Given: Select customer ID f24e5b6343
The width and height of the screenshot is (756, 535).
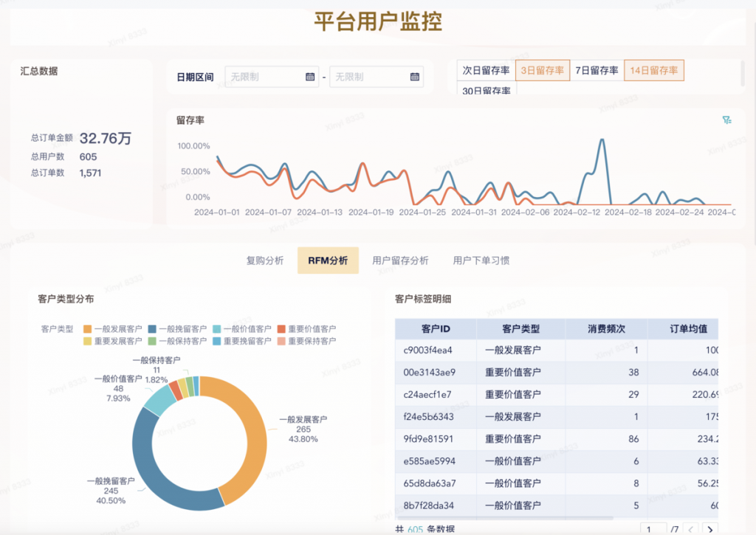Looking at the screenshot, I should [429, 417].
